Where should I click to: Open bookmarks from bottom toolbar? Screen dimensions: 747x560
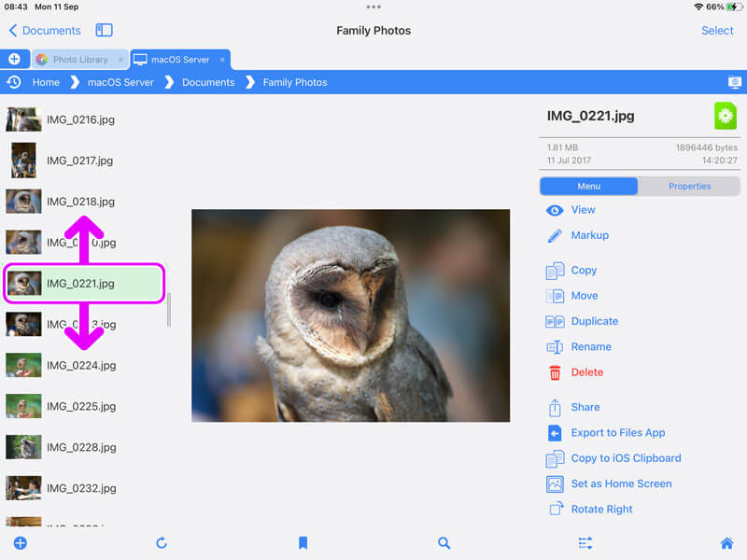[x=303, y=543]
